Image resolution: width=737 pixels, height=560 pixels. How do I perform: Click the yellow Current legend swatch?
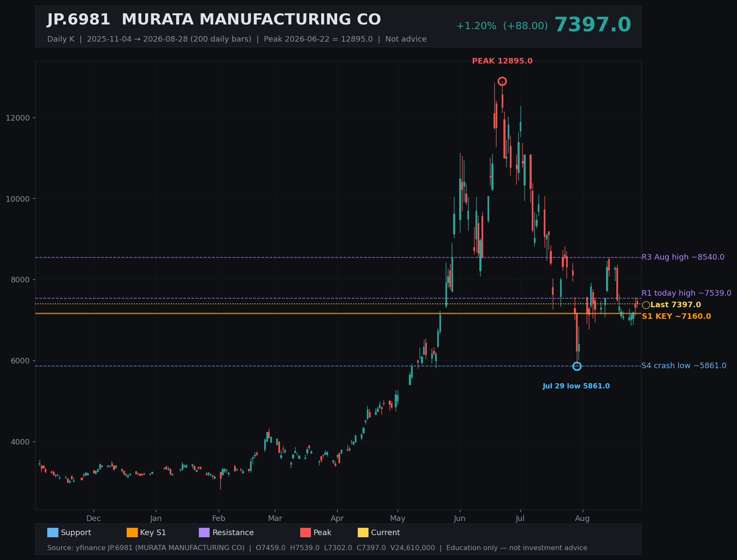[363, 533]
